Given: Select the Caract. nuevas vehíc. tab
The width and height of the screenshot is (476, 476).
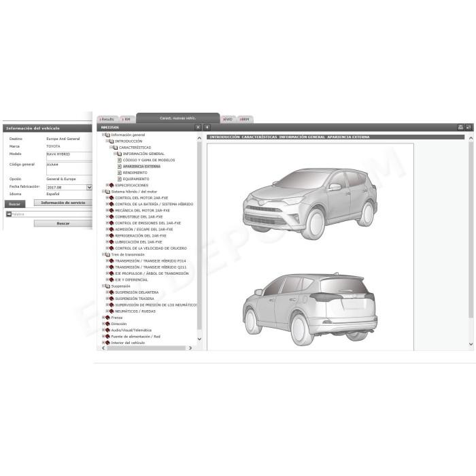Looking at the screenshot, I should click(178, 118).
